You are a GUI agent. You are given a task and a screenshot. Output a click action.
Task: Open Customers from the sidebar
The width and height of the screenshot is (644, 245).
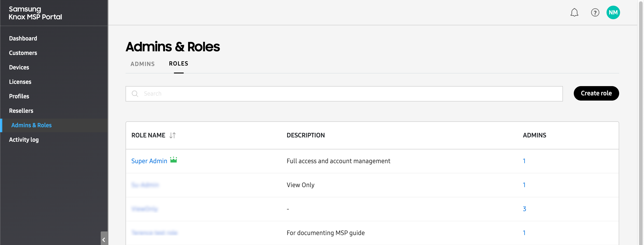point(23,53)
